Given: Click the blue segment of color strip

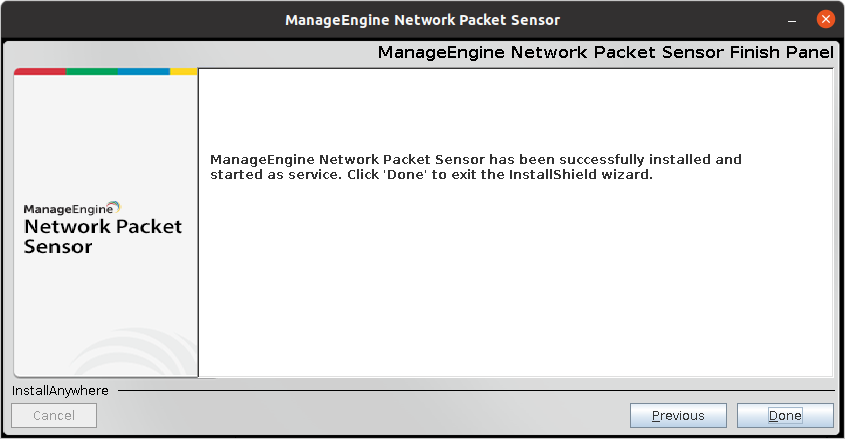Looking at the screenshot, I should [143, 72].
